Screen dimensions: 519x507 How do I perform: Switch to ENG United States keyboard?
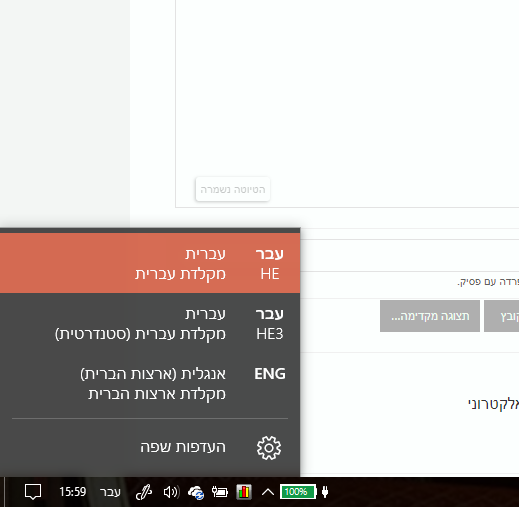[150, 383]
